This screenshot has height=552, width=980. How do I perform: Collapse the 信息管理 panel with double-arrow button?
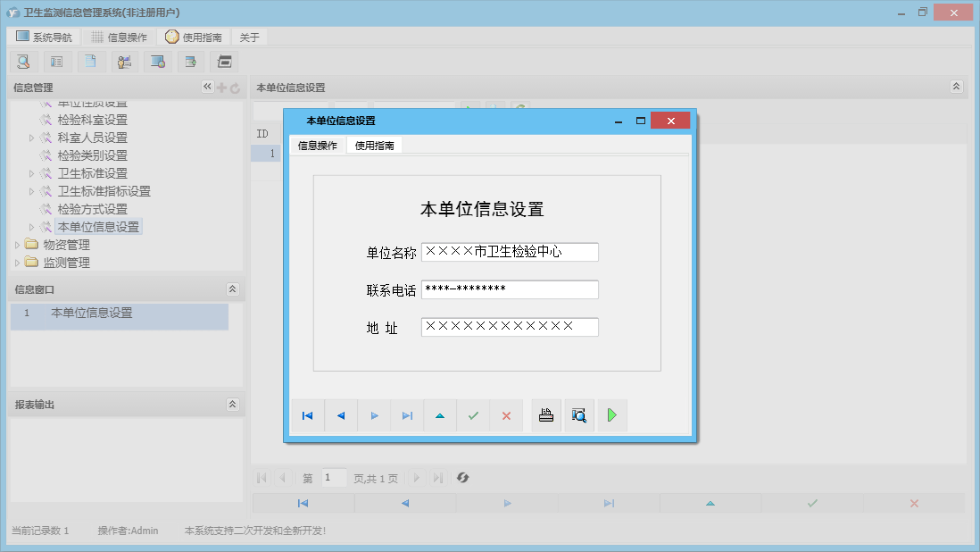click(206, 87)
